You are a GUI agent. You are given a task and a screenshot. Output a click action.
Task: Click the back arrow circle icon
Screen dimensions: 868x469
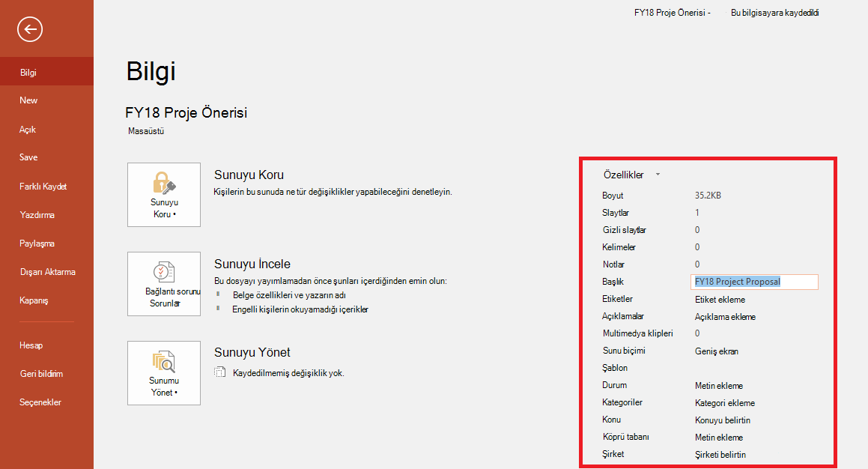click(30, 29)
